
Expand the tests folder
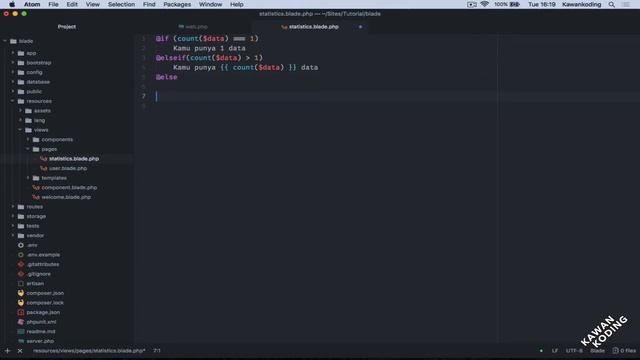13,226
